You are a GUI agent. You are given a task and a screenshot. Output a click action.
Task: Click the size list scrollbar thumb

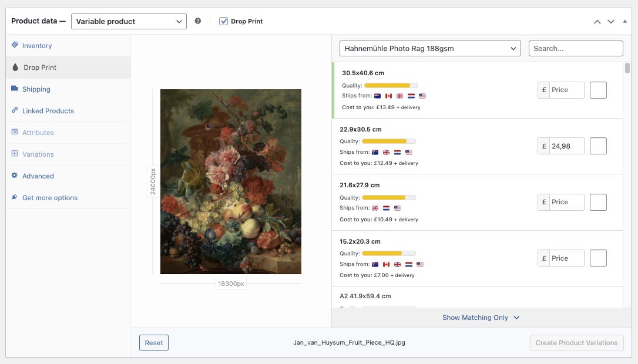pos(627,68)
